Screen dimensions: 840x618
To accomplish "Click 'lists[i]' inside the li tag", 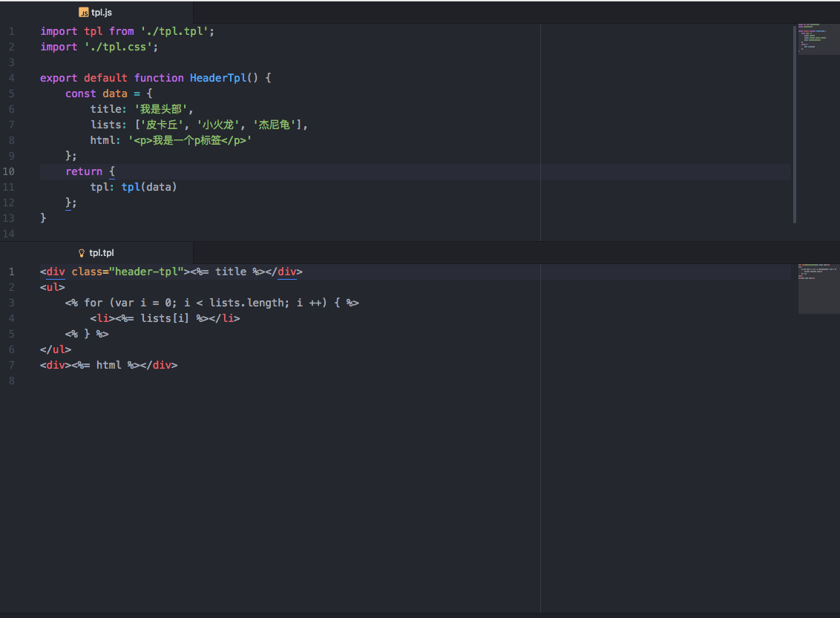I will [x=165, y=318].
